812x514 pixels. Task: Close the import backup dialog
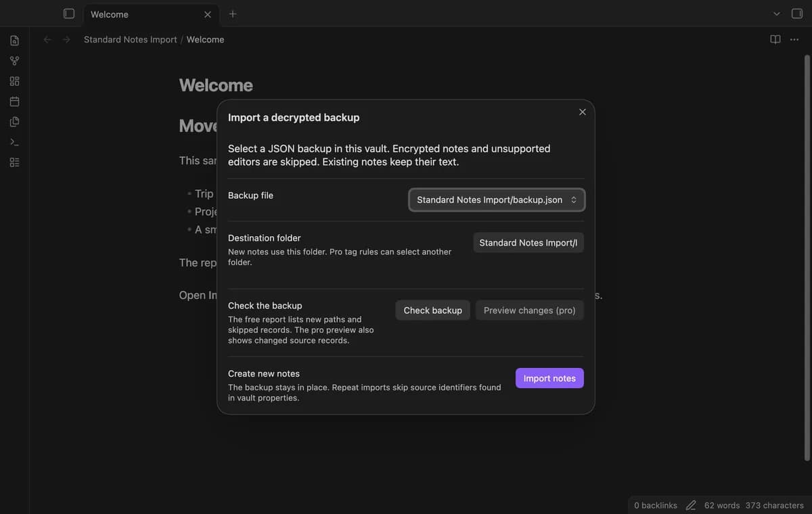pyautogui.click(x=583, y=112)
